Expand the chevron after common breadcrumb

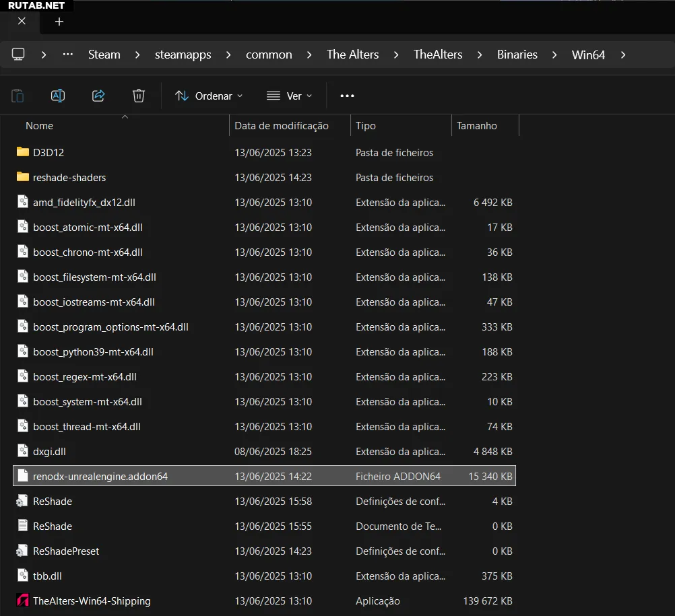pyautogui.click(x=309, y=55)
